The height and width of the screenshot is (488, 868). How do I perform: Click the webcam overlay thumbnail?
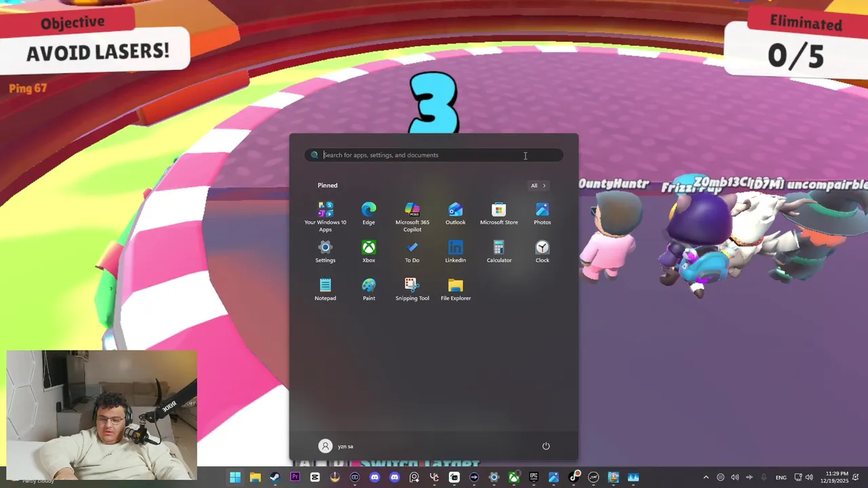tap(102, 415)
